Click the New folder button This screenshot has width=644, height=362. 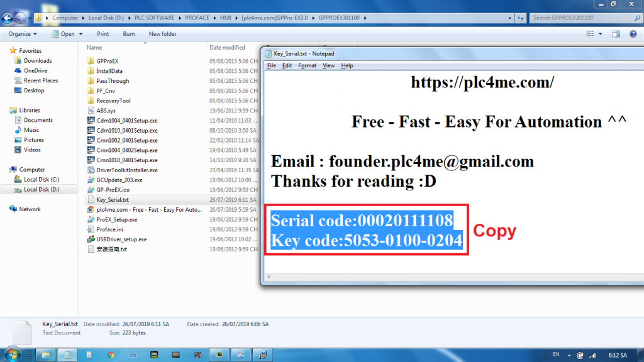162,34
